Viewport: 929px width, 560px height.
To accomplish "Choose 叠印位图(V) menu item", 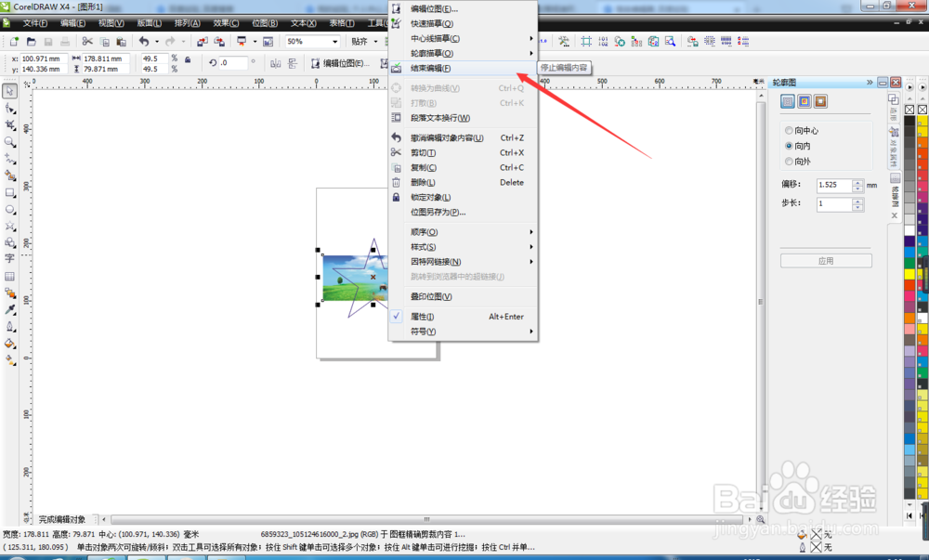I will pos(463,296).
